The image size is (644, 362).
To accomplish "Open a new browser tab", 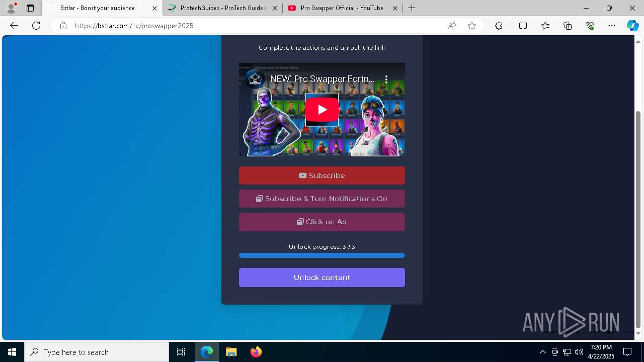I will click(412, 8).
